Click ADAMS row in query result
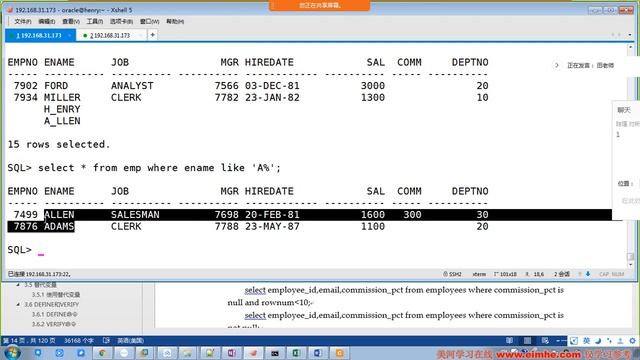This screenshot has height=360, width=640. pos(248,227)
